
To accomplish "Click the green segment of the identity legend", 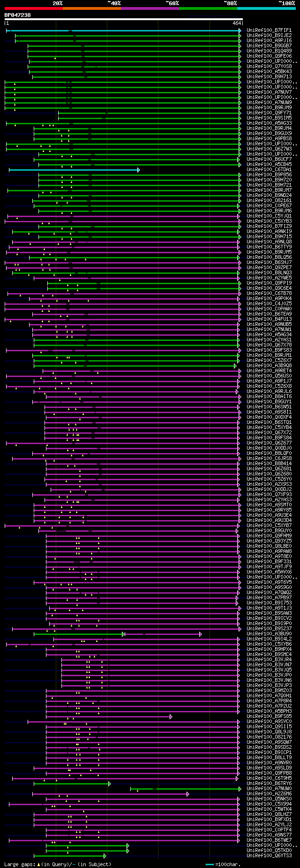I will point(208,8).
